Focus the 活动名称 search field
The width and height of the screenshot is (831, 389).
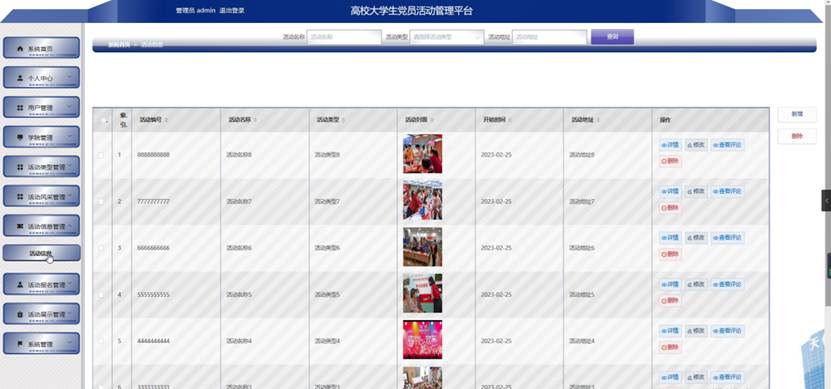[x=344, y=37]
